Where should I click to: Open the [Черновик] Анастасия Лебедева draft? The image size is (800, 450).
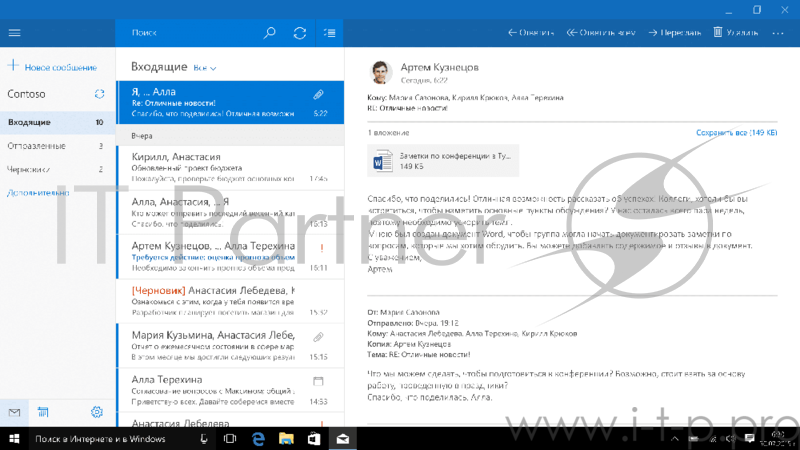[x=230, y=301]
